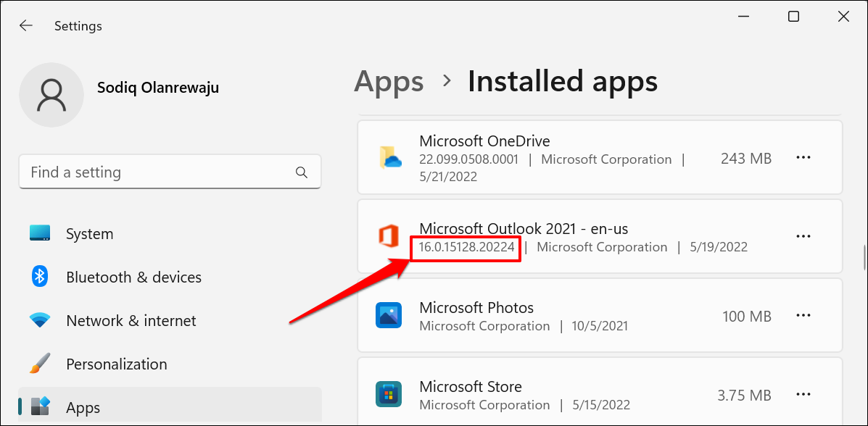Click the Microsoft Photos app icon
This screenshot has height=426, width=868.
pos(389,316)
